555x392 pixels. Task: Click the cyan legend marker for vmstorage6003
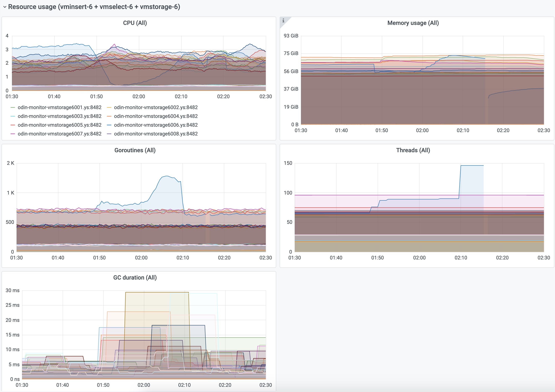[x=13, y=116]
